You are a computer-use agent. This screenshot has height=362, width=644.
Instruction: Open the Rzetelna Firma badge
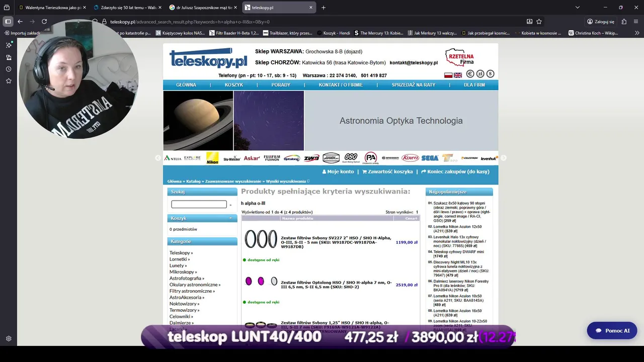click(x=459, y=57)
